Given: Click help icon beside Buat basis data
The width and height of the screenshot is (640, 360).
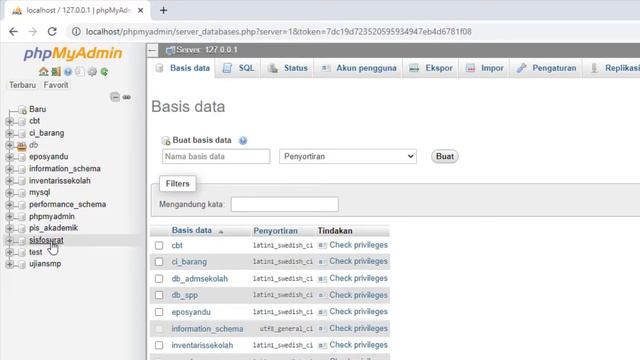Looking at the screenshot, I should [243, 140].
